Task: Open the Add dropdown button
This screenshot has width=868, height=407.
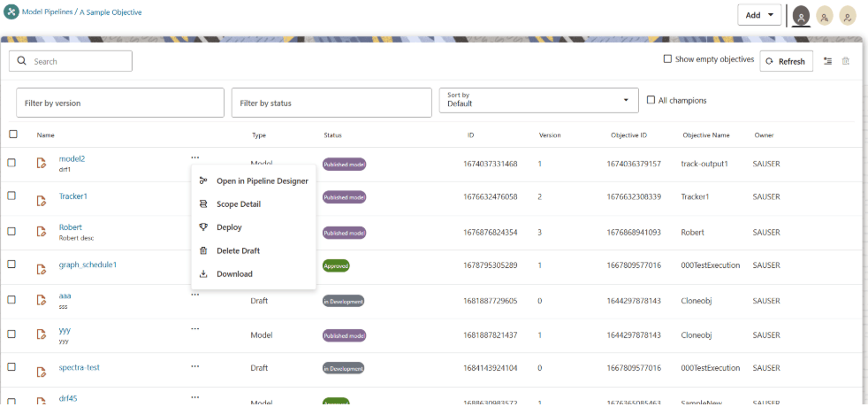Action: [759, 15]
